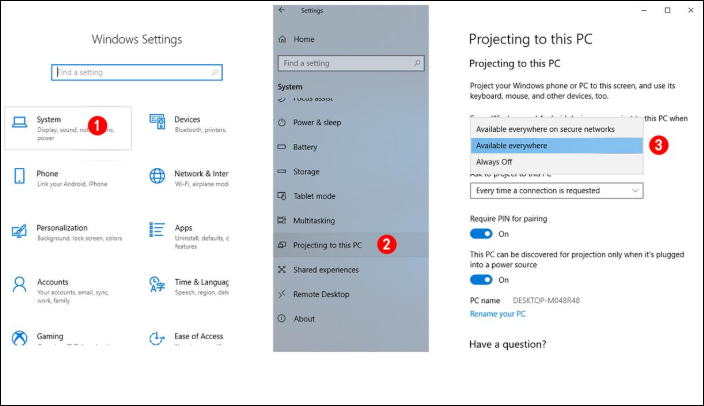Click the Phone settings icon

coord(20,176)
